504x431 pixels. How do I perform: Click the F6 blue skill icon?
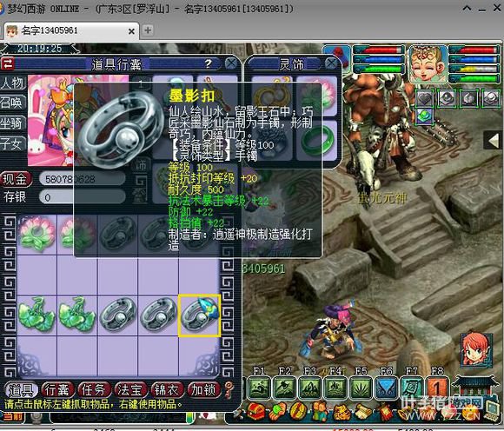pos(386,388)
